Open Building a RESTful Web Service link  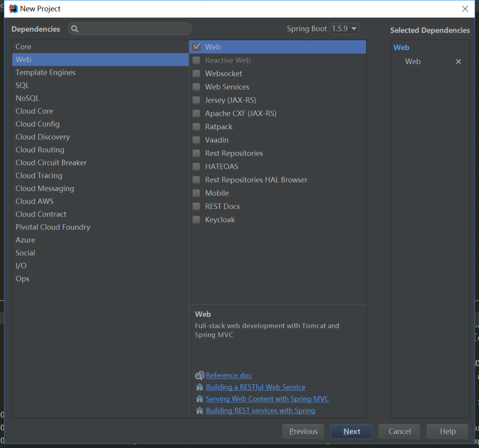coord(256,387)
